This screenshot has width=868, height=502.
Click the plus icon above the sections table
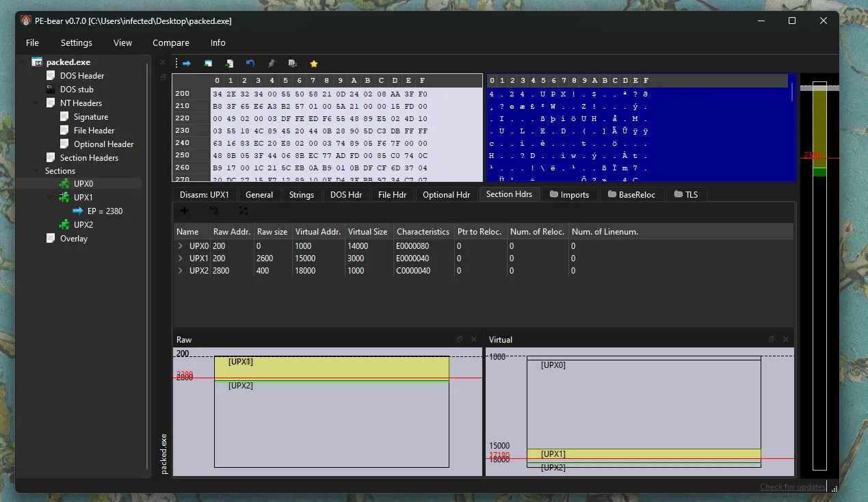pos(184,211)
